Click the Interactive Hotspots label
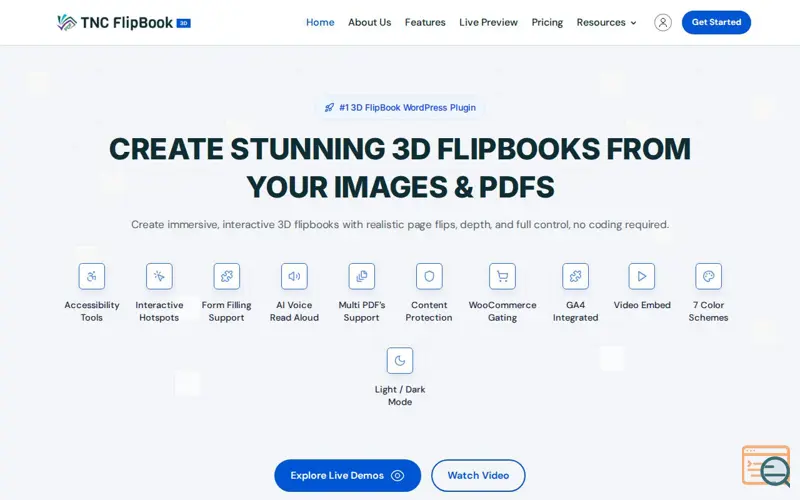 [159, 311]
